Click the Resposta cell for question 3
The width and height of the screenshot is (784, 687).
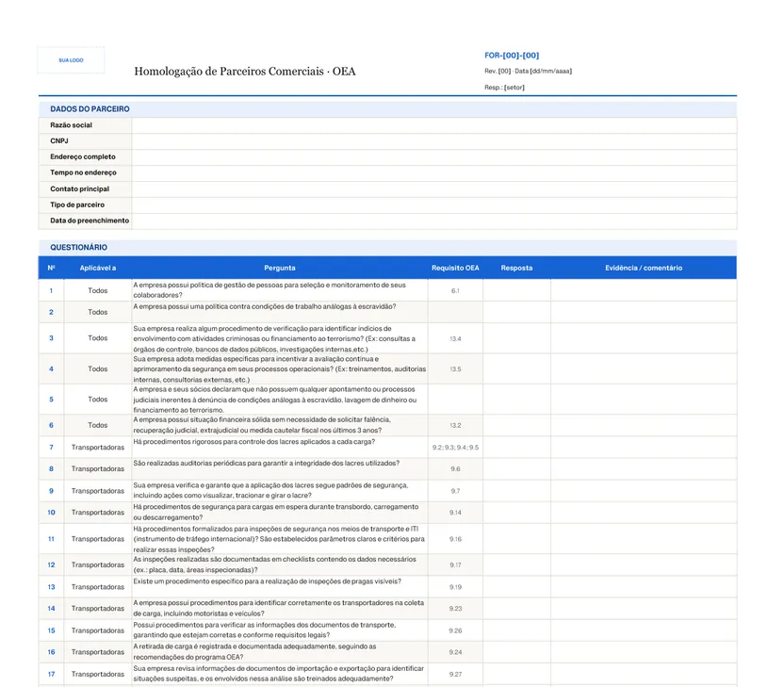tap(517, 338)
